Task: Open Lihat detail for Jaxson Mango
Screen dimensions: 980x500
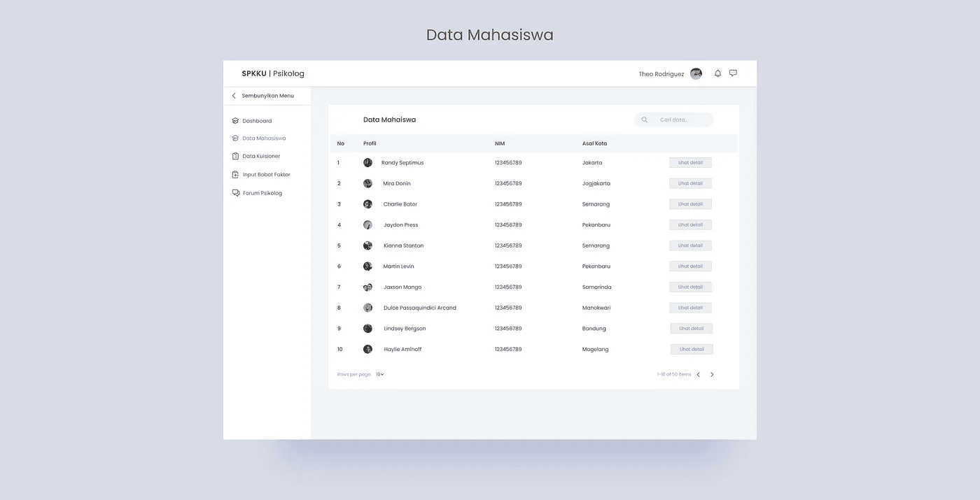Action: [690, 287]
